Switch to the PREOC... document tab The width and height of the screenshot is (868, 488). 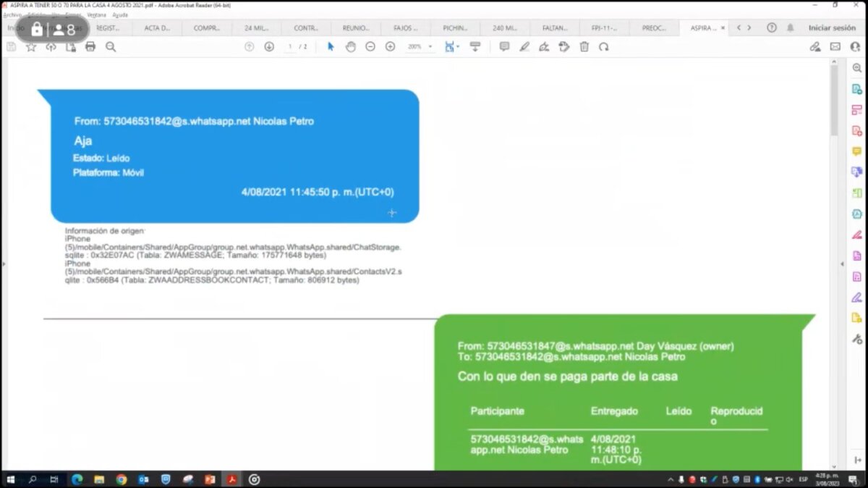[x=655, y=28]
